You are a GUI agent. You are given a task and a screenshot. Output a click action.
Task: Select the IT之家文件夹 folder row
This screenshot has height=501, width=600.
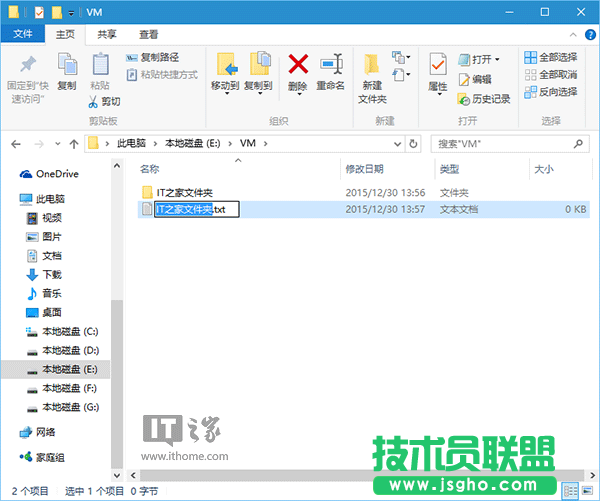(364, 193)
